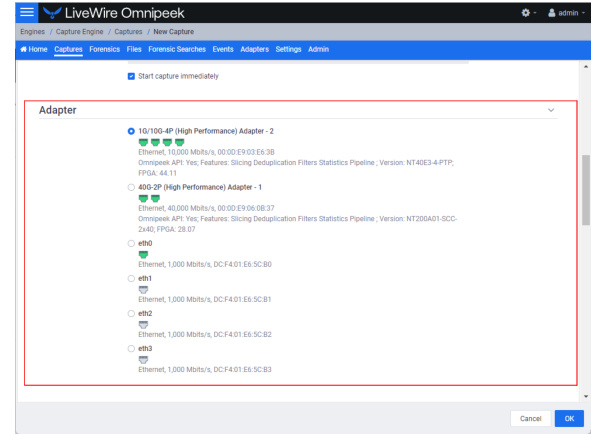Screen dimensions: 610x435
Task: Open the hamburger navigation menu
Action: 27,12
